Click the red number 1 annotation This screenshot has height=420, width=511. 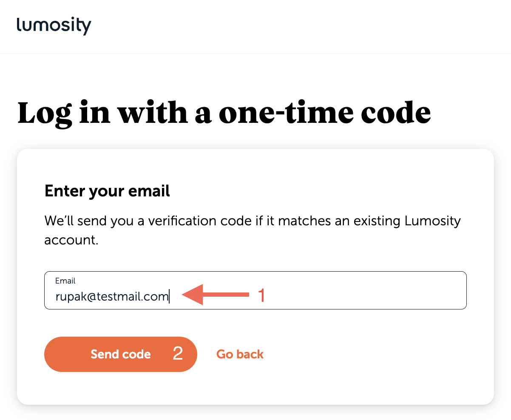coord(262,295)
